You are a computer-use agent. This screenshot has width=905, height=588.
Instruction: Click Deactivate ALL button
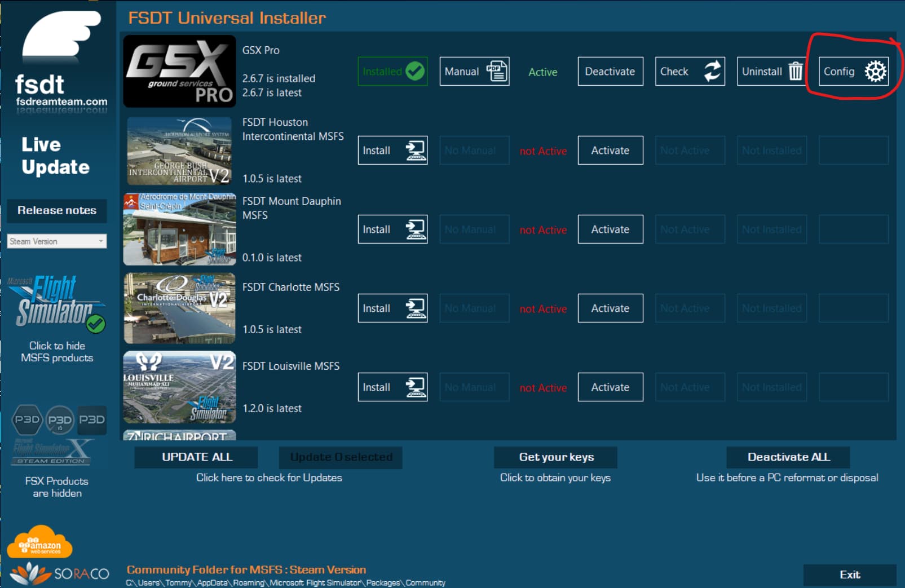788,457
